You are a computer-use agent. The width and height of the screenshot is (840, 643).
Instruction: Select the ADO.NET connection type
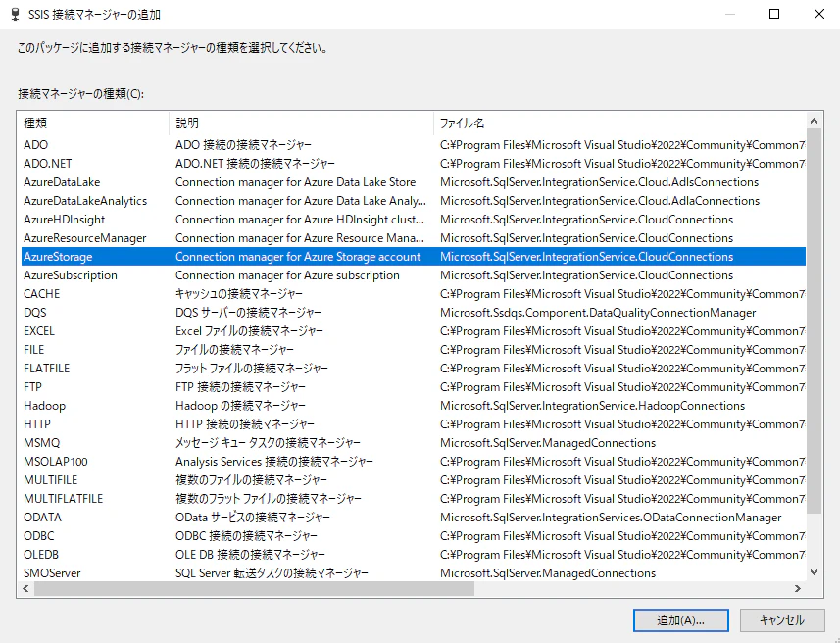pos(414,164)
